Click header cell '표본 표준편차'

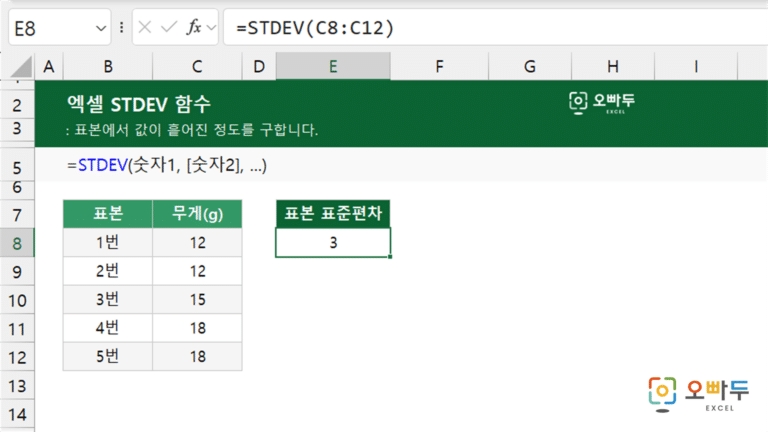(x=333, y=214)
